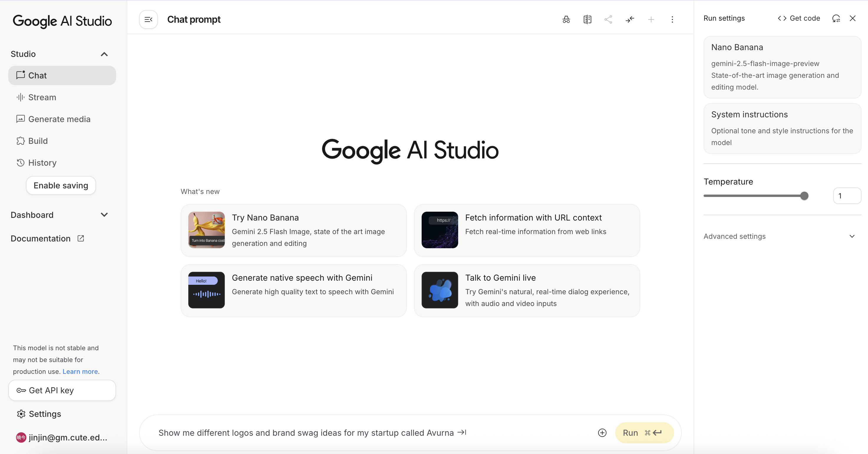Open the Learn more link
Screen dimensions: 868x454
click(x=80, y=371)
